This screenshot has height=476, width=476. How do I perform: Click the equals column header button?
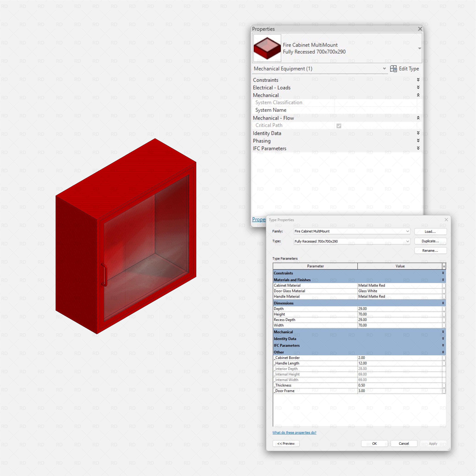click(444, 266)
